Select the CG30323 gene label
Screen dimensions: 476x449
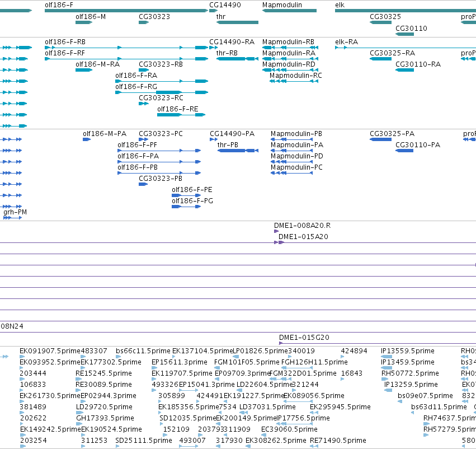coord(154,17)
